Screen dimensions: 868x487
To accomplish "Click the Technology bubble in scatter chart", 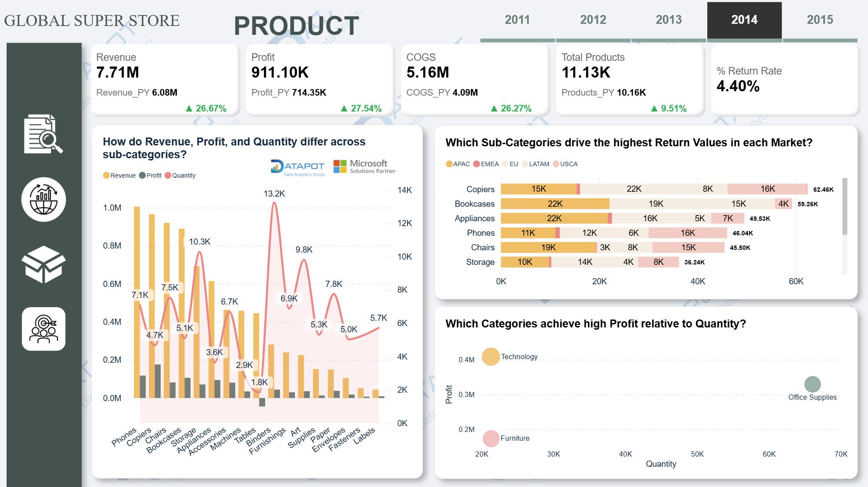I will 491,357.
